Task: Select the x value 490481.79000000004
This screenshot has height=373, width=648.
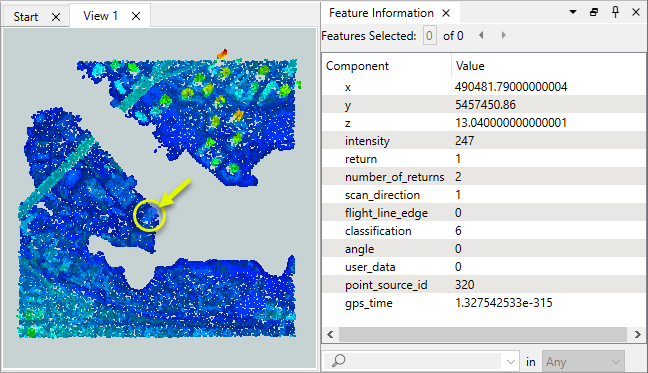Action: 511,87
